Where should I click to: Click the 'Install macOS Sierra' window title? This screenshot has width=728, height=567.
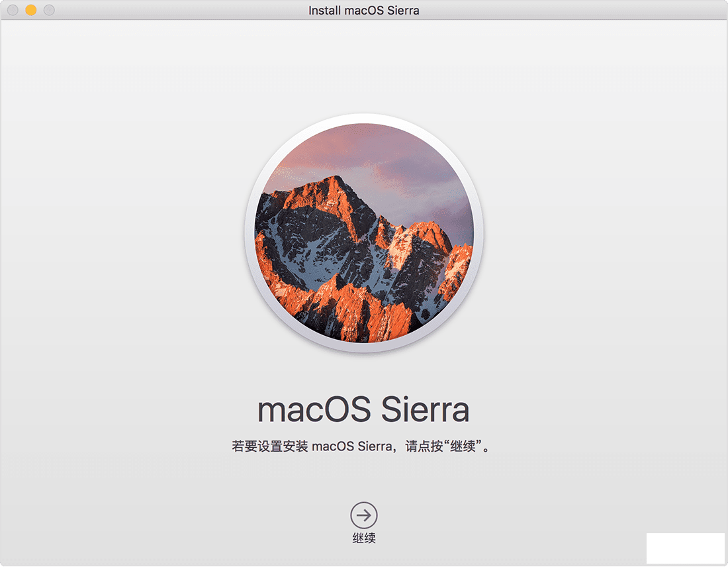[363, 10]
